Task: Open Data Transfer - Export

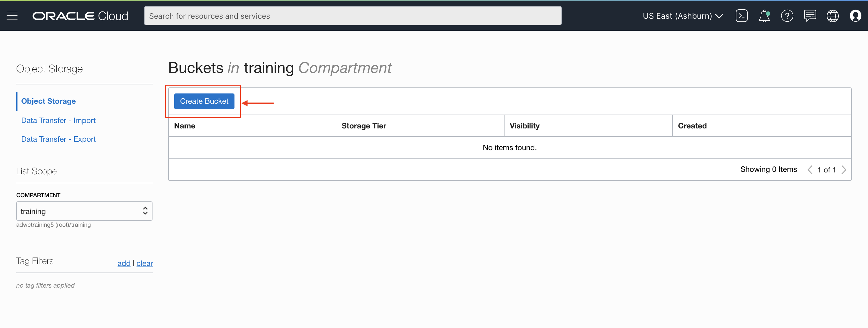Action: (58, 139)
